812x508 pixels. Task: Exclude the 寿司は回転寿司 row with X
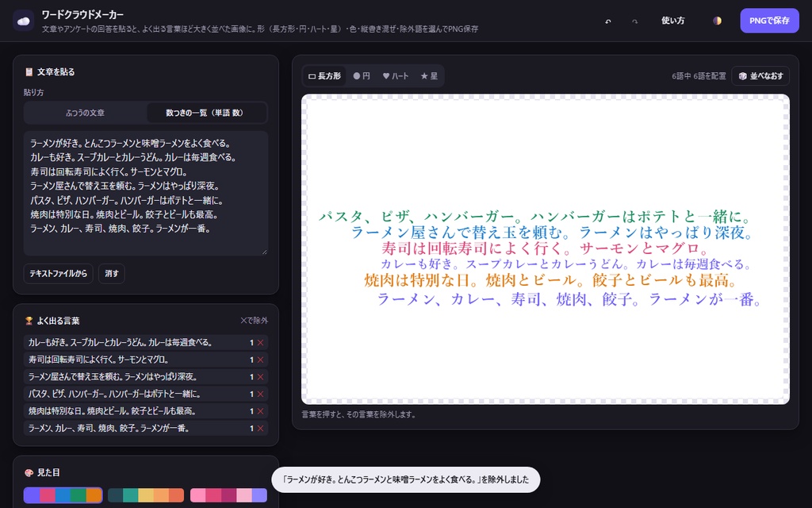[260, 360]
